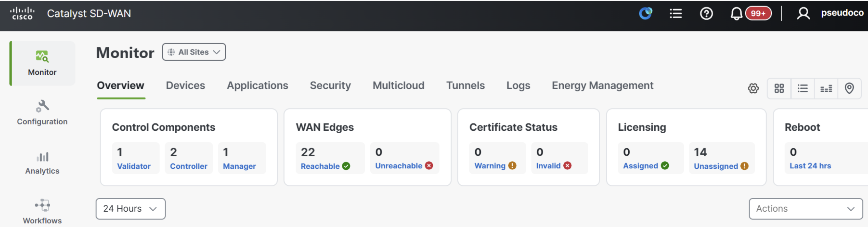Open the Last 24 hrs reboot link
This screenshot has width=868, height=228.
810,166
